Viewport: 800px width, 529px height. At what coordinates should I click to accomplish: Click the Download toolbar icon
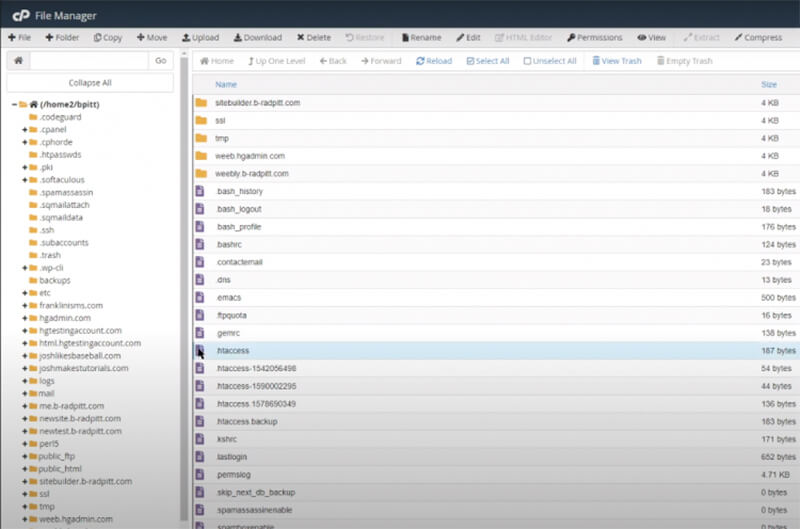257,37
